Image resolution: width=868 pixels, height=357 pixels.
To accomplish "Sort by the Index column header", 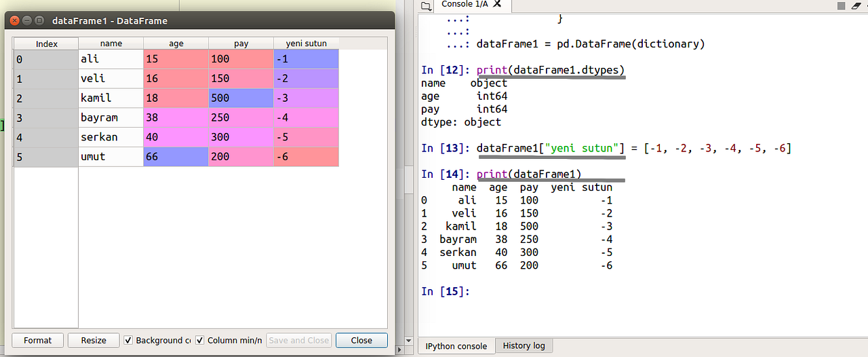I will click(x=46, y=43).
